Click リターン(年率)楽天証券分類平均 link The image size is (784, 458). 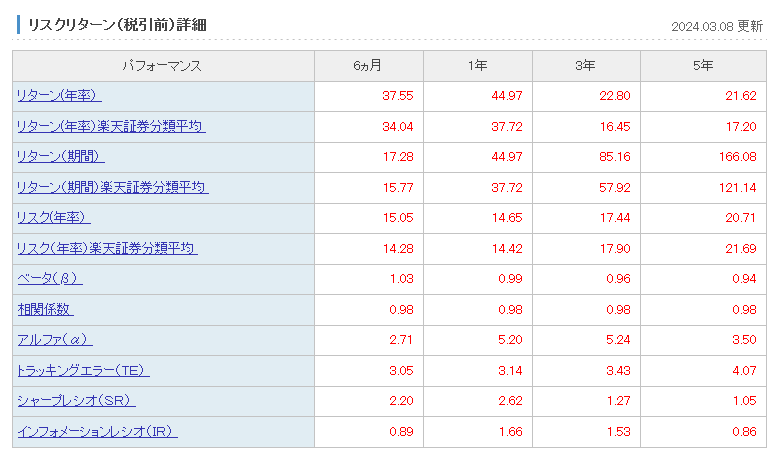(111, 126)
